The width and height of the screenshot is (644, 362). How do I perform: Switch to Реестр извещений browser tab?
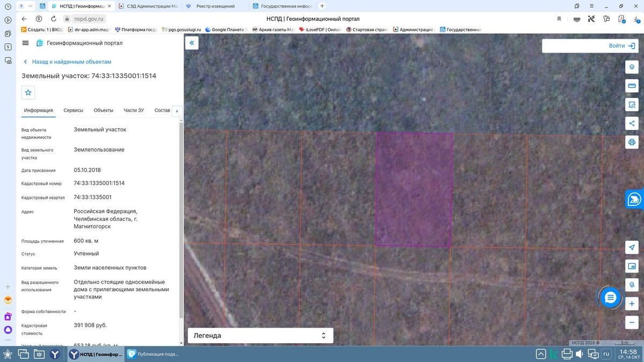pos(216,6)
